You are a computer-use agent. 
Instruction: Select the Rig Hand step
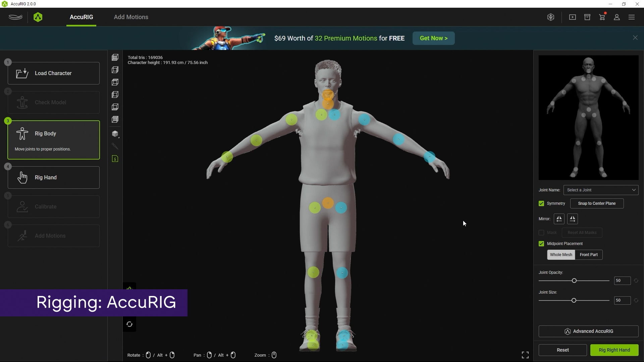pos(54,178)
